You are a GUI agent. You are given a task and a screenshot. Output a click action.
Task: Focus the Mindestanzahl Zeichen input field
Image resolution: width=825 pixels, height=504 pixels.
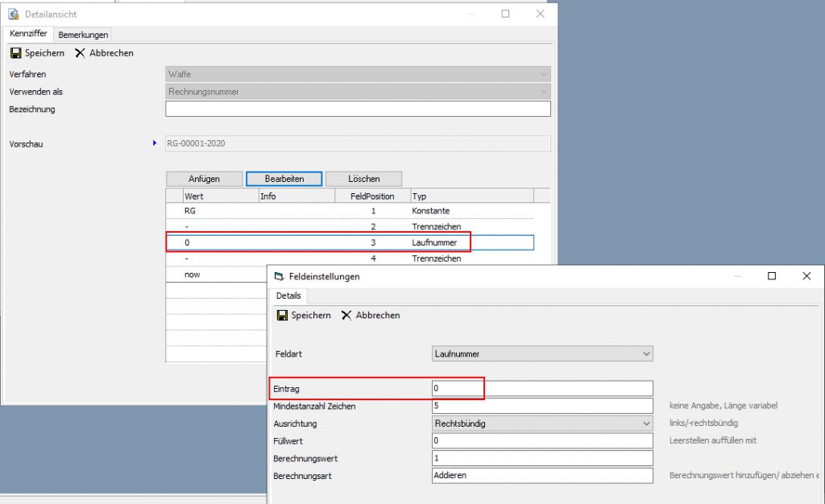(x=542, y=406)
